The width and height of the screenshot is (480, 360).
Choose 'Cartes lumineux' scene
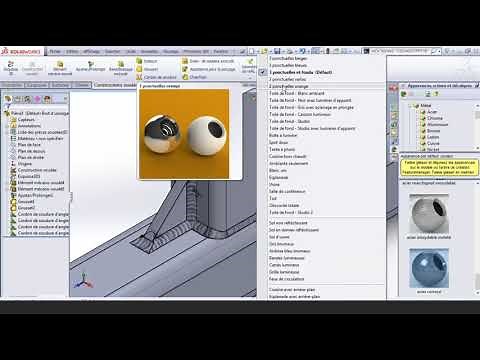coord(284,265)
